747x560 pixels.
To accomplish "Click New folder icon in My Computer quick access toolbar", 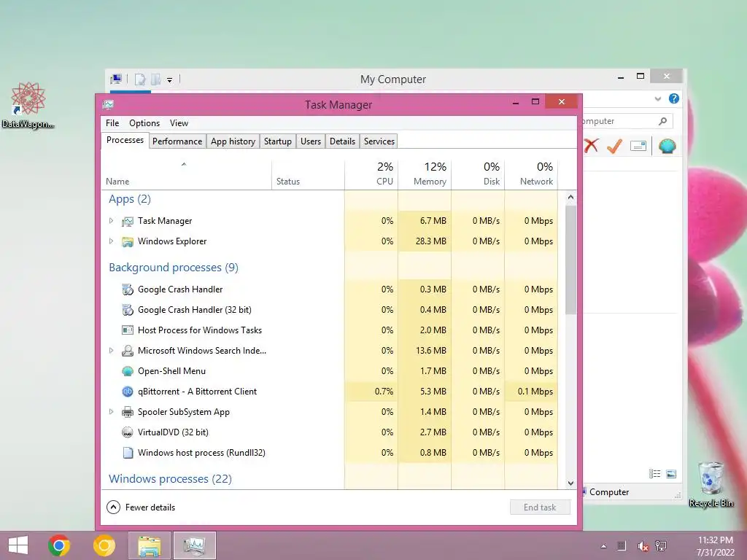I will coord(156,79).
